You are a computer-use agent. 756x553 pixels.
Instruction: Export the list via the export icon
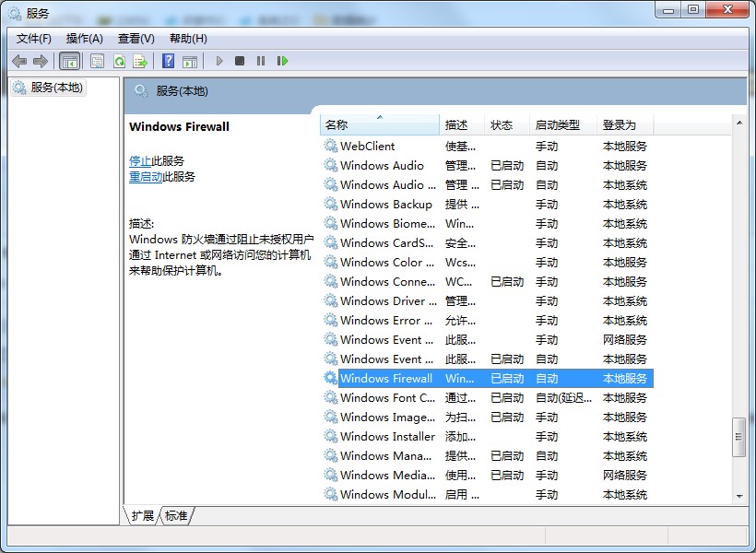tap(140, 60)
